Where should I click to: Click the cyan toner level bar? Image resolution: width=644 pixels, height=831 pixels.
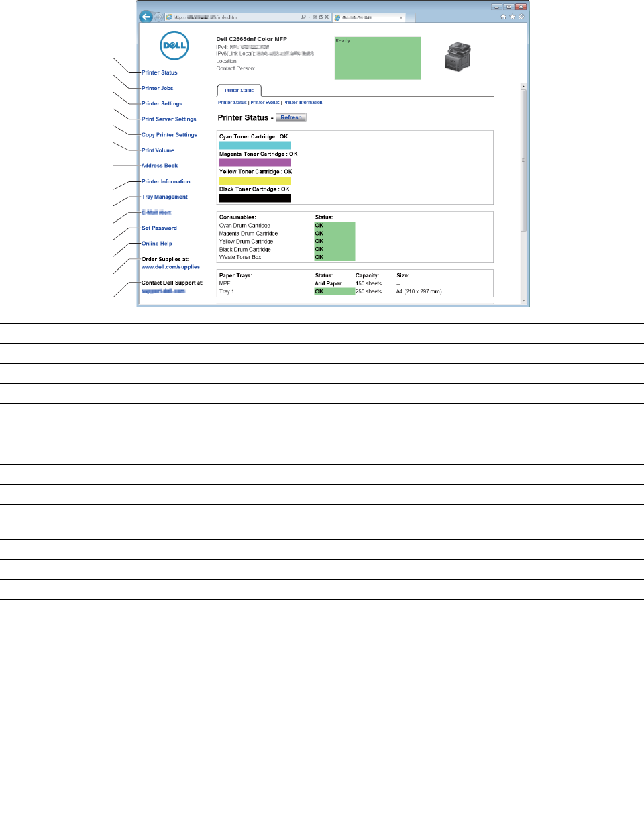(x=255, y=145)
